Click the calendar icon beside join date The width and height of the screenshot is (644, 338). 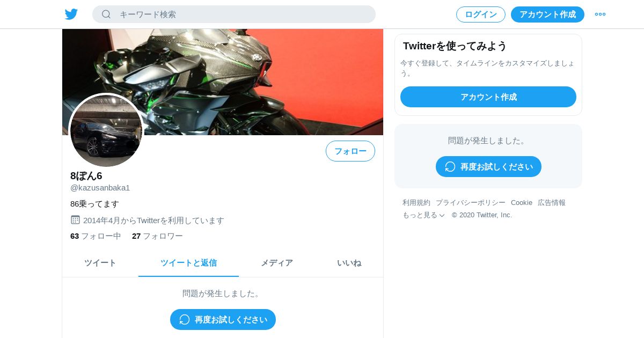point(75,220)
